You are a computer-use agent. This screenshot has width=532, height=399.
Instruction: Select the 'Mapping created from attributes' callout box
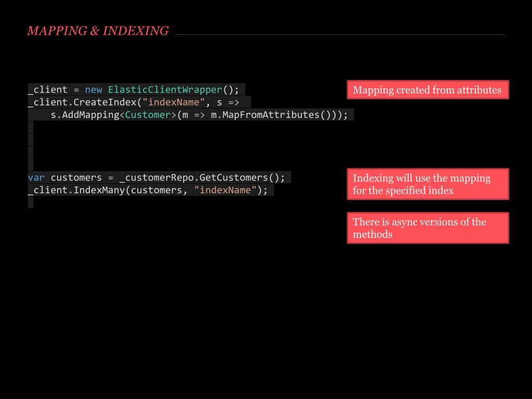tap(428, 90)
